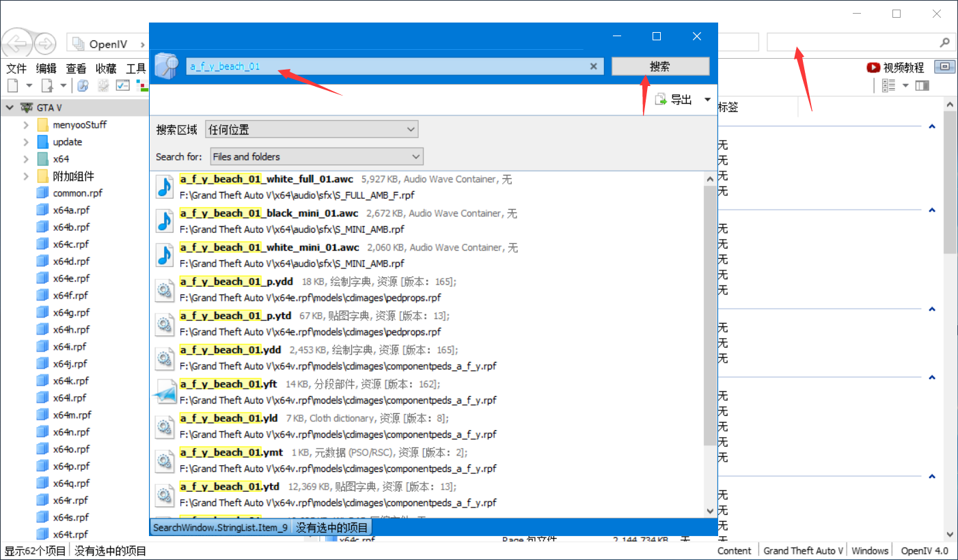Click the 标签 column header
This screenshot has width=958, height=560.
pyautogui.click(x=728, y=107)
